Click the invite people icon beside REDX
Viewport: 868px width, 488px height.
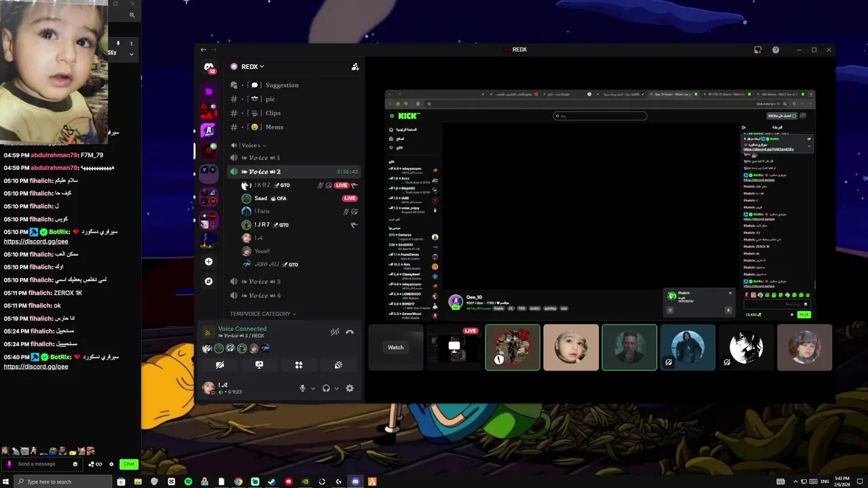point(355,67)
